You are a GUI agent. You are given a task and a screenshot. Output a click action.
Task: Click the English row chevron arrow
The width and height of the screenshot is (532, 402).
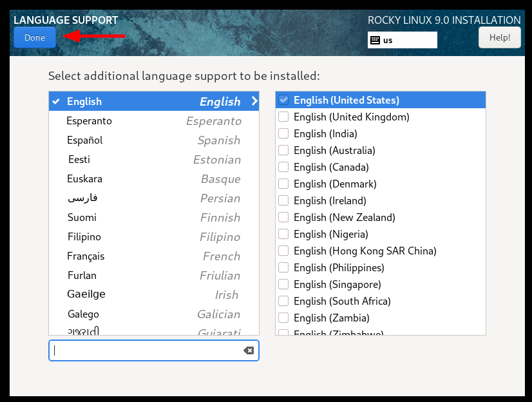254,101
